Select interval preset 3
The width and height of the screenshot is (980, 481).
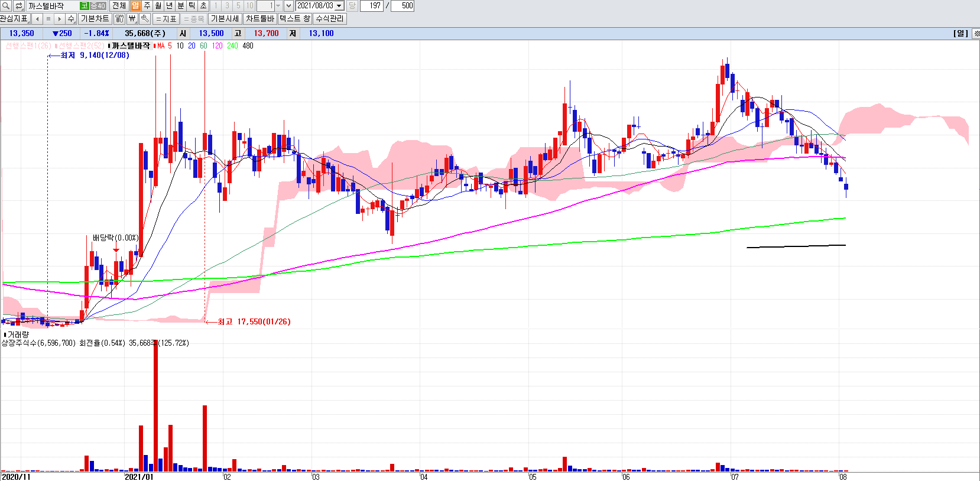227,6
